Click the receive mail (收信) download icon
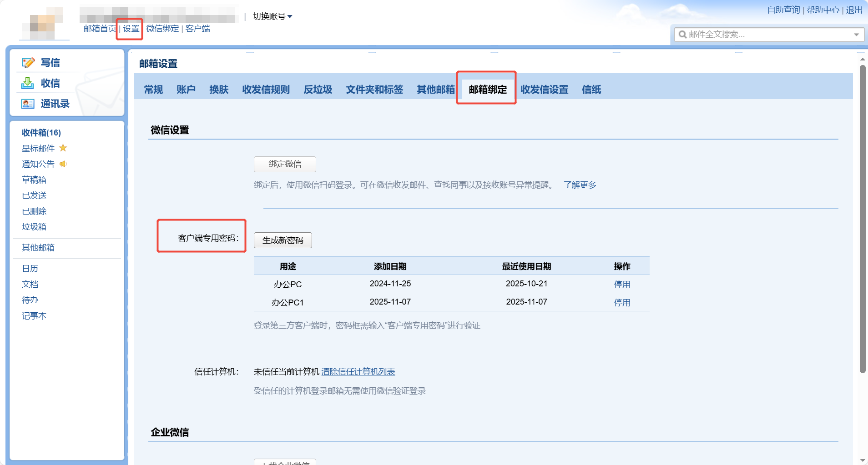 tap(28, 83)
